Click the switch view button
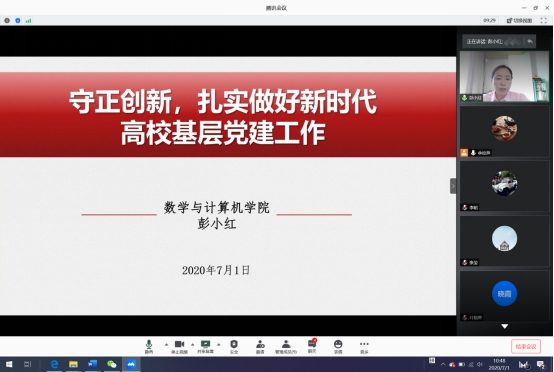The height and width of the screenshot is (372, 554). (x=519, y=20)
